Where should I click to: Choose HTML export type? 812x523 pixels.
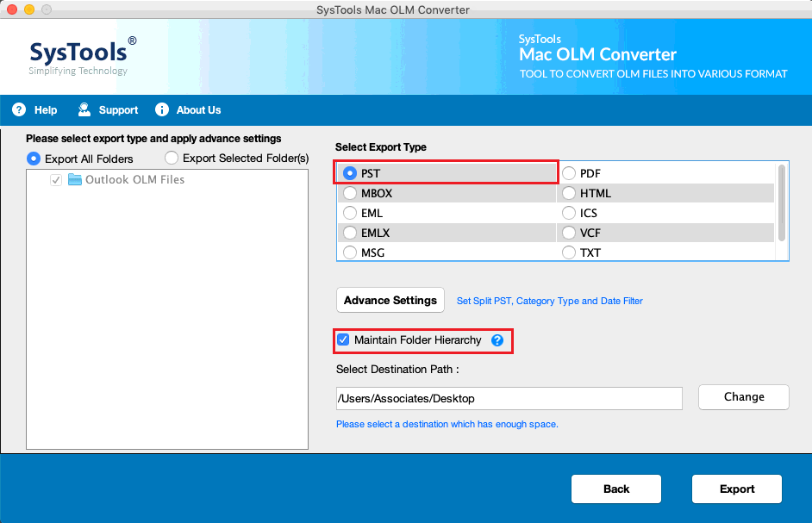pos(569,193)
